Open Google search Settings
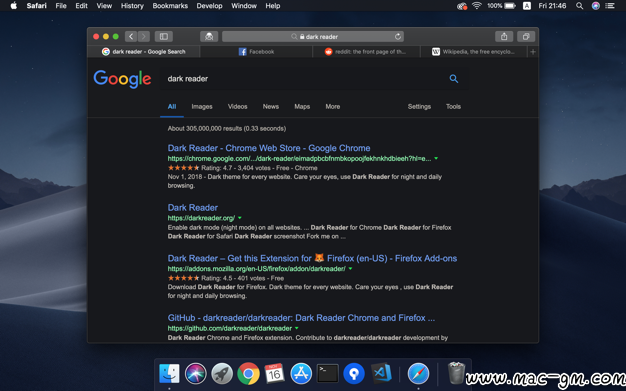 (419, 107)
